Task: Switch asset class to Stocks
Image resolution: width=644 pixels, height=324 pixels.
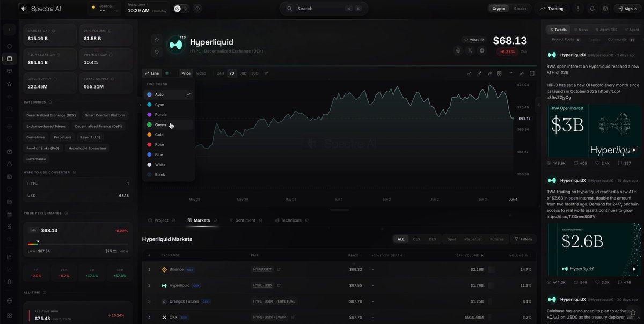Action: point(520,9)
